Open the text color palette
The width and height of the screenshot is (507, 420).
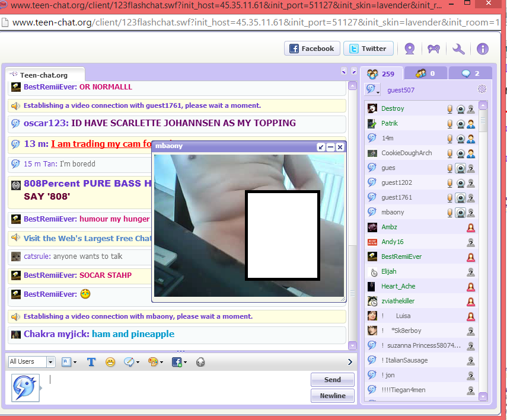click(x=154, y=362)
